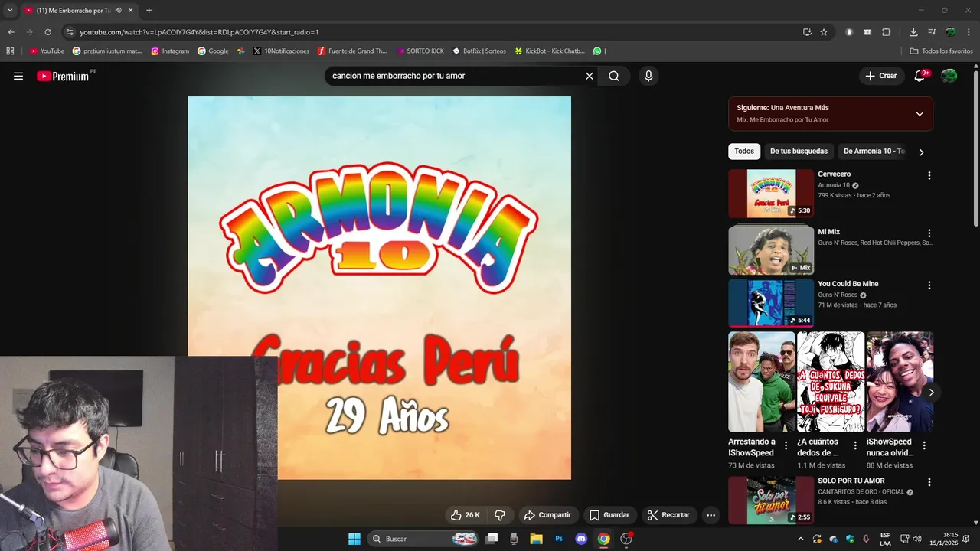
Task: Click the Recortar clip button
Action: coord(669,515)
